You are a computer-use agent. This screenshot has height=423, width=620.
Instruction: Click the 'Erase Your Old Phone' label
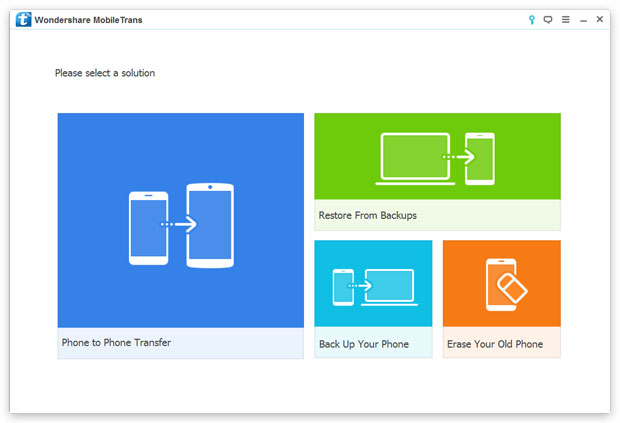point(495,344)
